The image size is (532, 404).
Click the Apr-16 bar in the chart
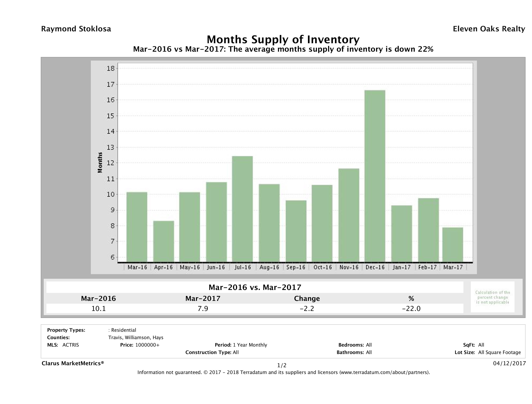pos(164,241)
